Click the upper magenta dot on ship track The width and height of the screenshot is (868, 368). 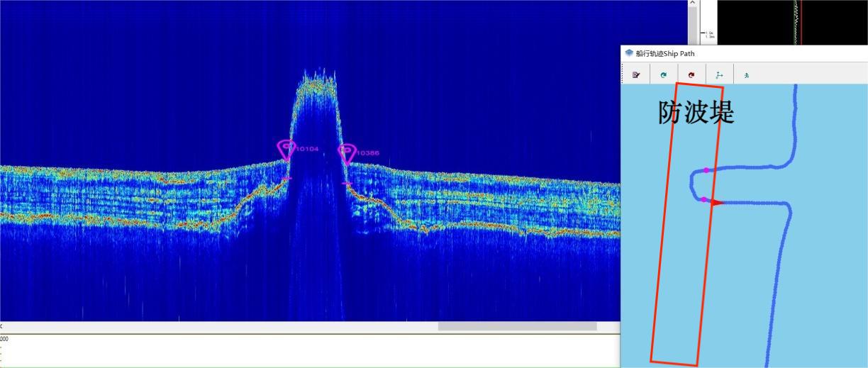tap(706, 170)
